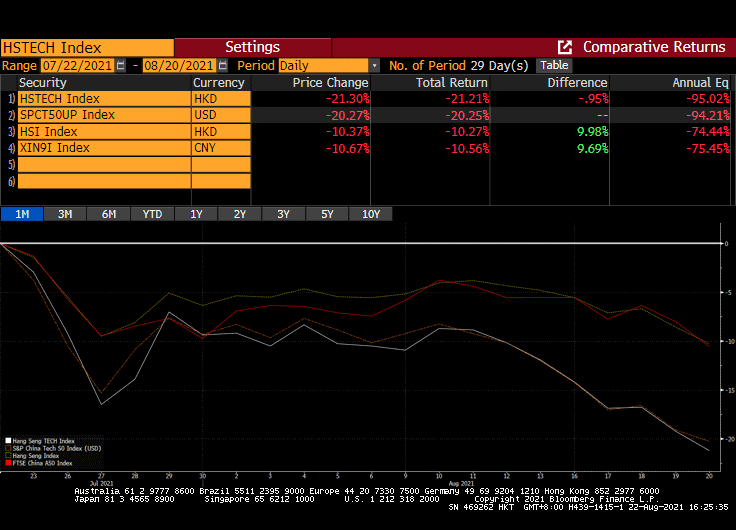The width and height of the screenshot is (736, 530).
Task: Open the Settings menu
Action: (x=253, y=47)
